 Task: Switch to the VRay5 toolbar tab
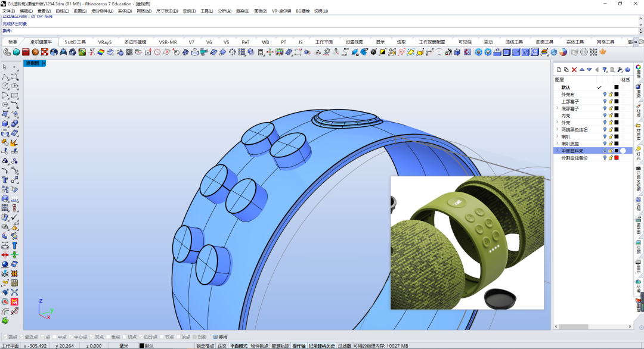[x=105, y=42]
